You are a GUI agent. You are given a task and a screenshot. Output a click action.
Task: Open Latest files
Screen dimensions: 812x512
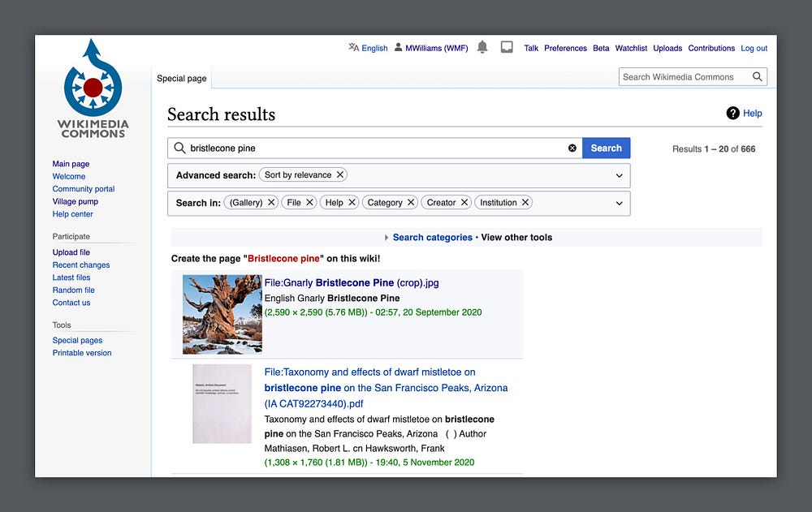(71, 278)
